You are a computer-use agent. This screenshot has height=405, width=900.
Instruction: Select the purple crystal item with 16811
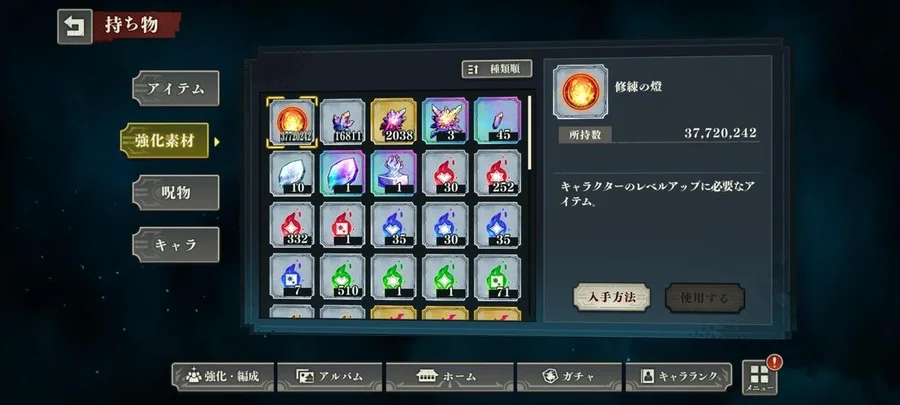[343, 121]
